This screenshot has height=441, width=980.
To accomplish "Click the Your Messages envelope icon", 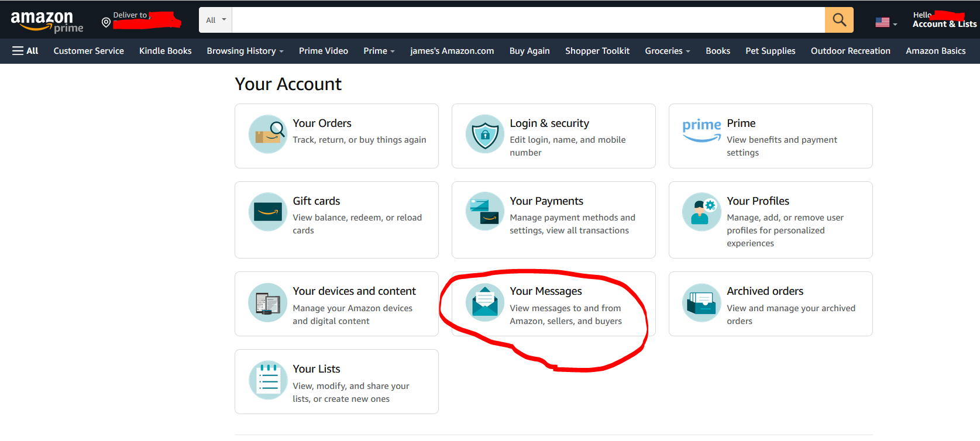I will (x=485, y=303).
